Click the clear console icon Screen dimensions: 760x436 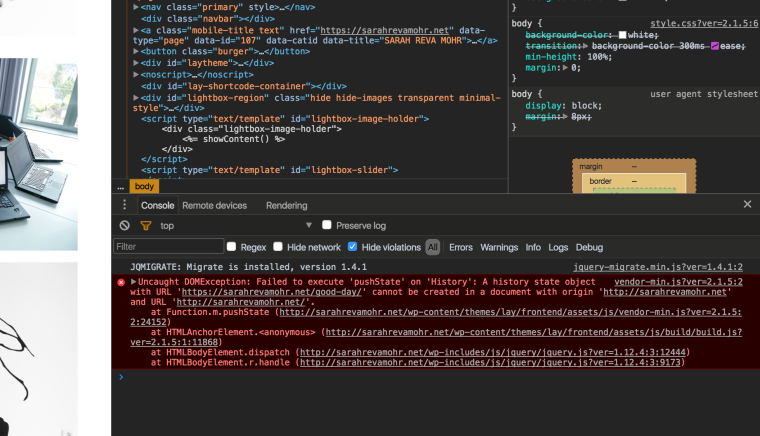coord(124,226)
